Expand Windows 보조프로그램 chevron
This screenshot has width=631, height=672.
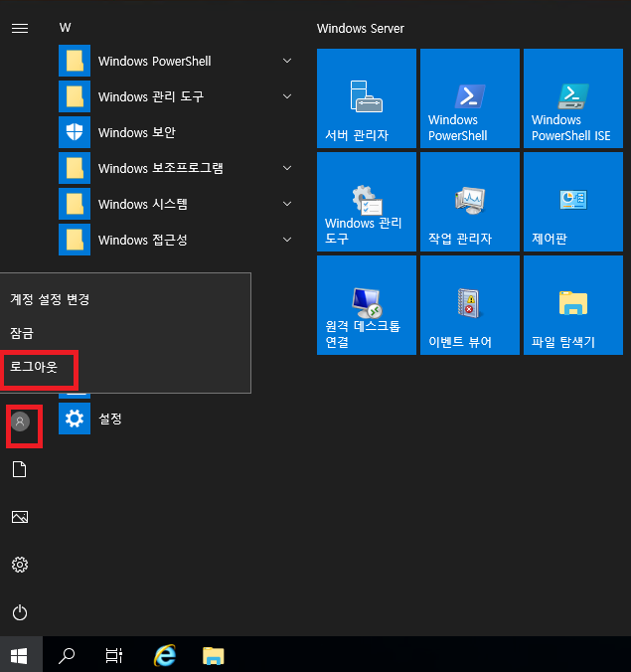(287, 168)
